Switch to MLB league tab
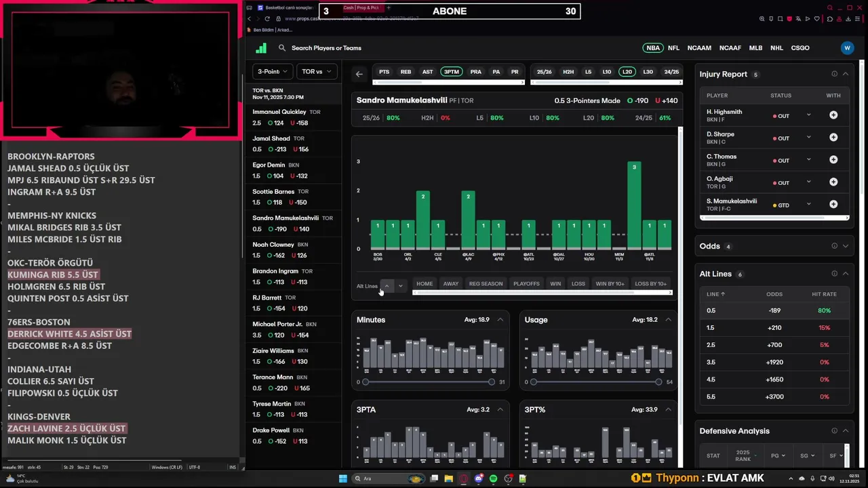This screenshot has height=488, width=868. (755, 48)
